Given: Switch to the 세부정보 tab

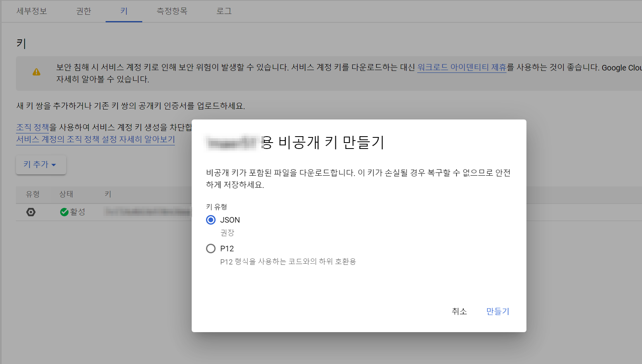Looking at the screenshot, I should click(x=32, y=11).
